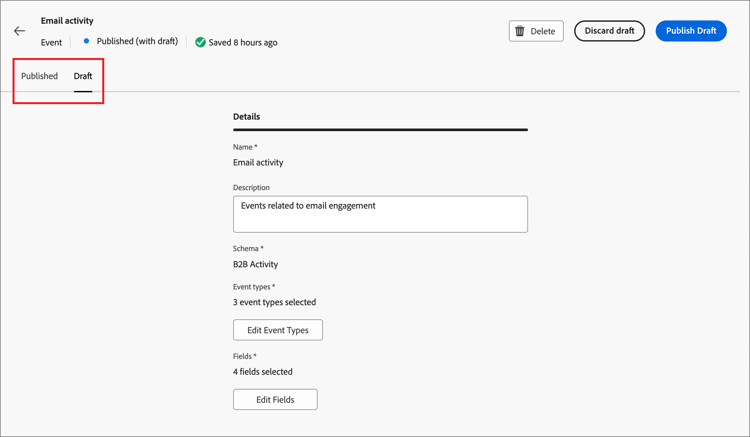Open the Edit Fields button
This screenshot has width=750, height=437.
pyautogui.click(x=275, y=400)
